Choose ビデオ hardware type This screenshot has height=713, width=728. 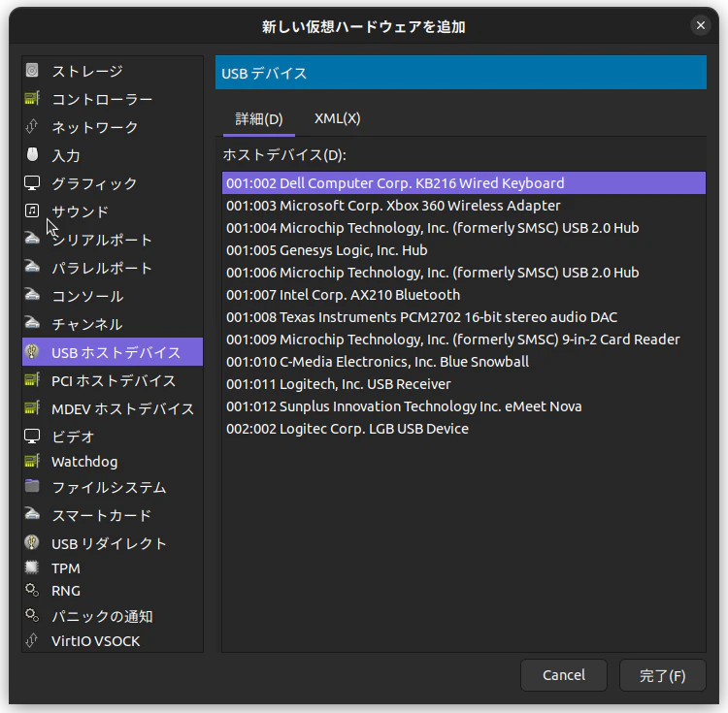pyautogui.click(x=113, y=437)
